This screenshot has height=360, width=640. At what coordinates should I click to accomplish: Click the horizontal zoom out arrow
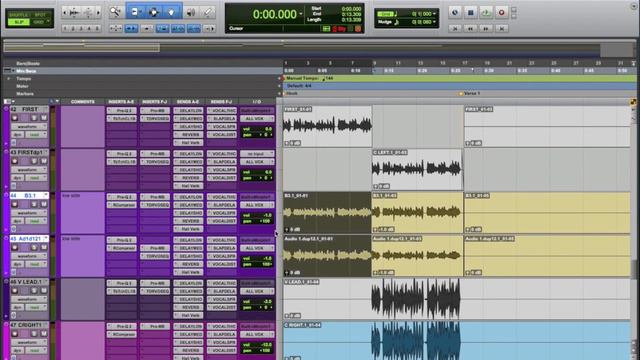64,13
